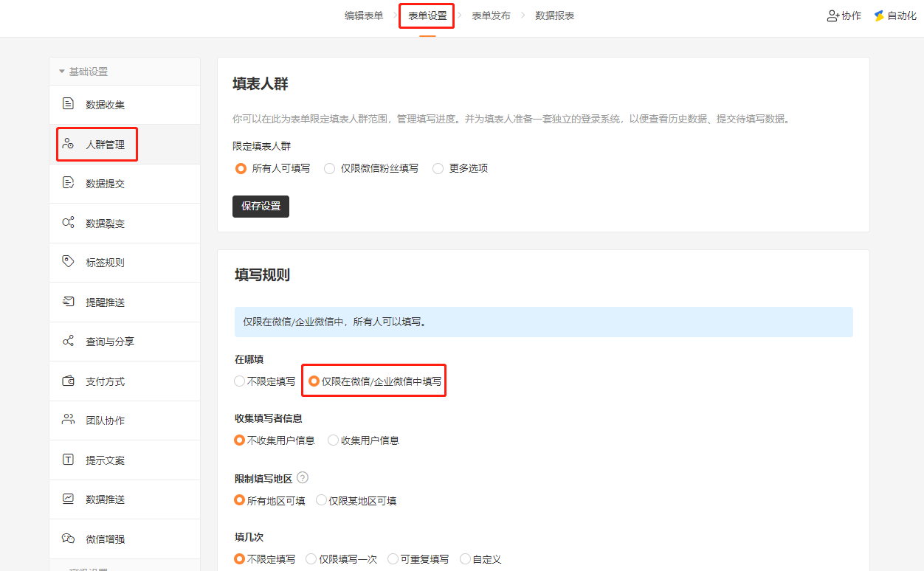Click the 支付方式 wallet icon
The width and height of the screenshot is (924, 571).
click(x=68, y=381)
